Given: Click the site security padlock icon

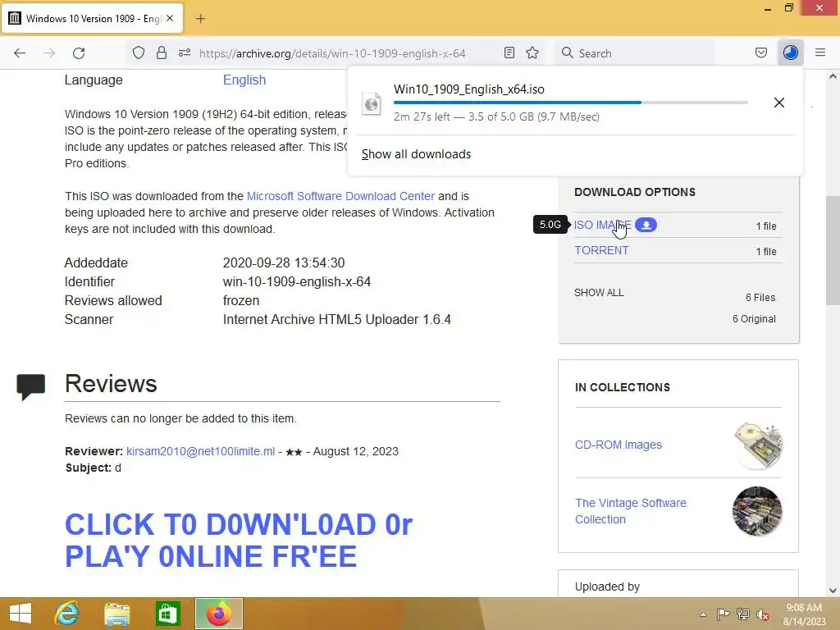Looking at the screenshot, I should coord(162,52).
